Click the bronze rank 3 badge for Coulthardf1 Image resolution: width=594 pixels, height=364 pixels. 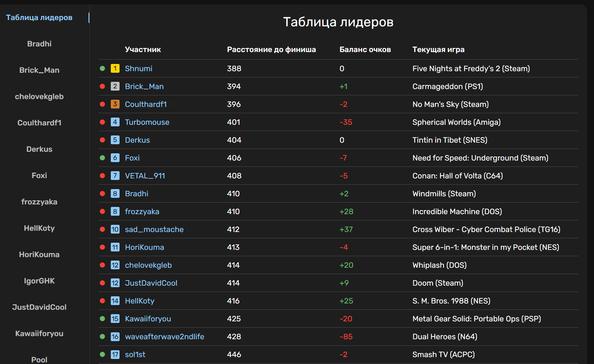coord(115,104)
